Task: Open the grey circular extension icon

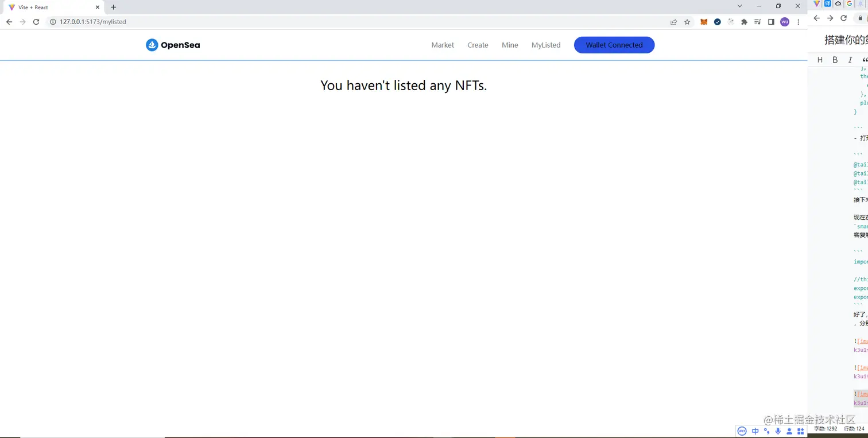Action: point(731,22)
